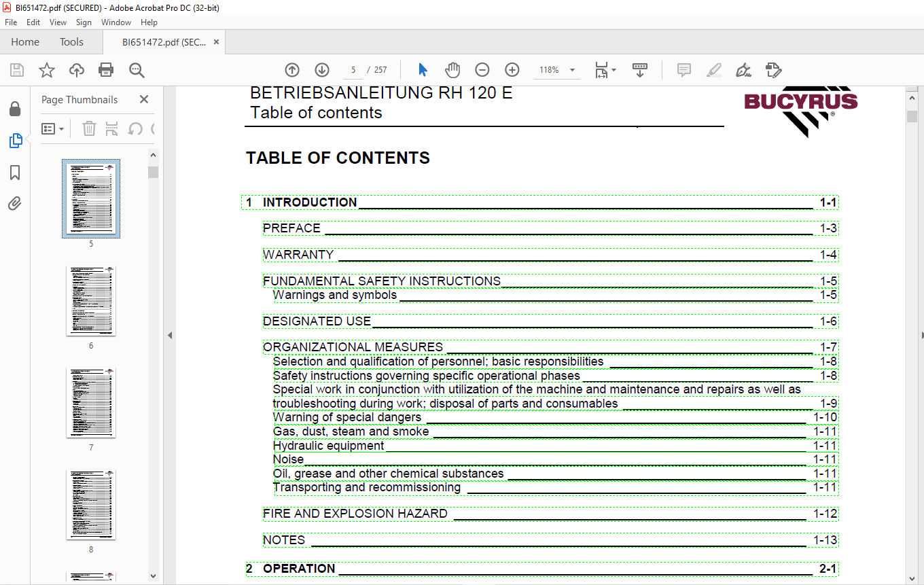
Task: Add a comment sticky note
Action: (x=684, y=70)
